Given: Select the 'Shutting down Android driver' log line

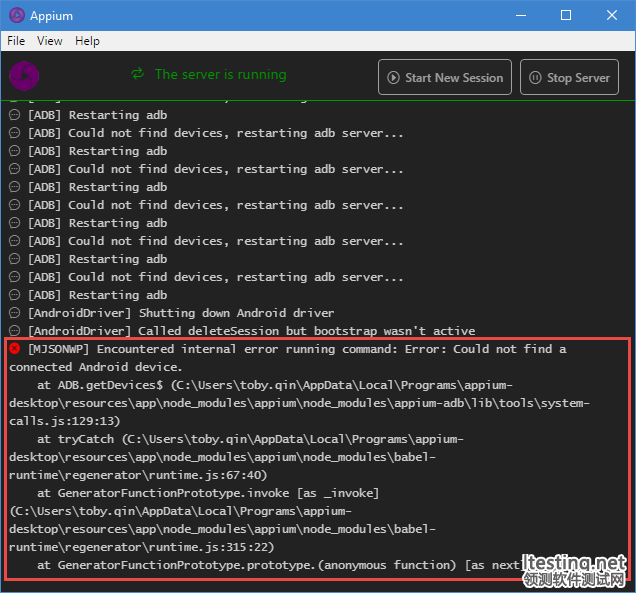Looking at the screenshot, I should [181, 313].
